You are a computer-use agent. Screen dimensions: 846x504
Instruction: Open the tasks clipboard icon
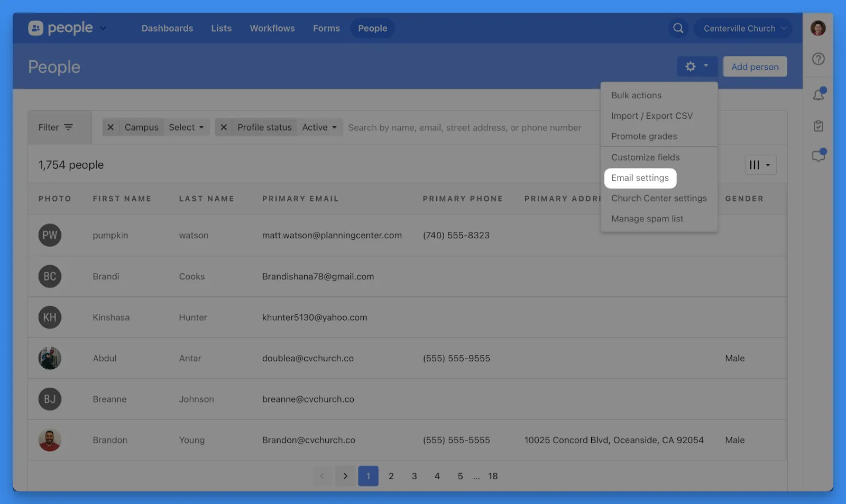(x=818, y=126)
